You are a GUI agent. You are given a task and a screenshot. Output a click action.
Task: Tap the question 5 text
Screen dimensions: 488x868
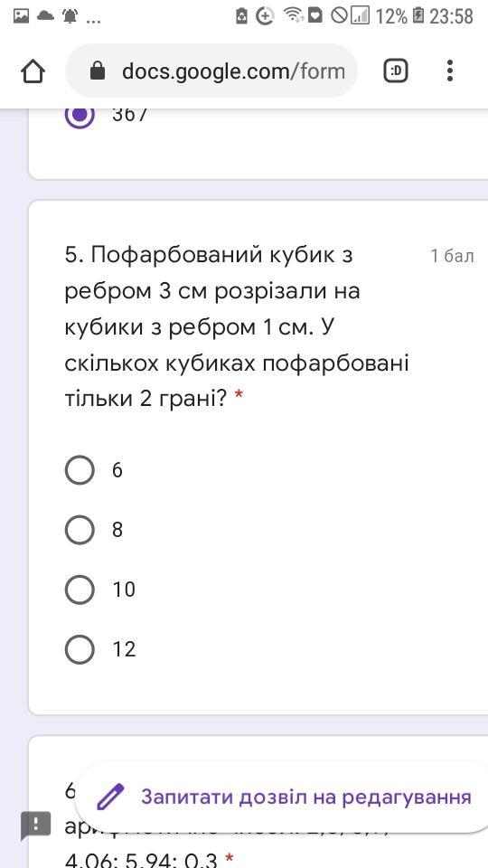tap(237, 327)
